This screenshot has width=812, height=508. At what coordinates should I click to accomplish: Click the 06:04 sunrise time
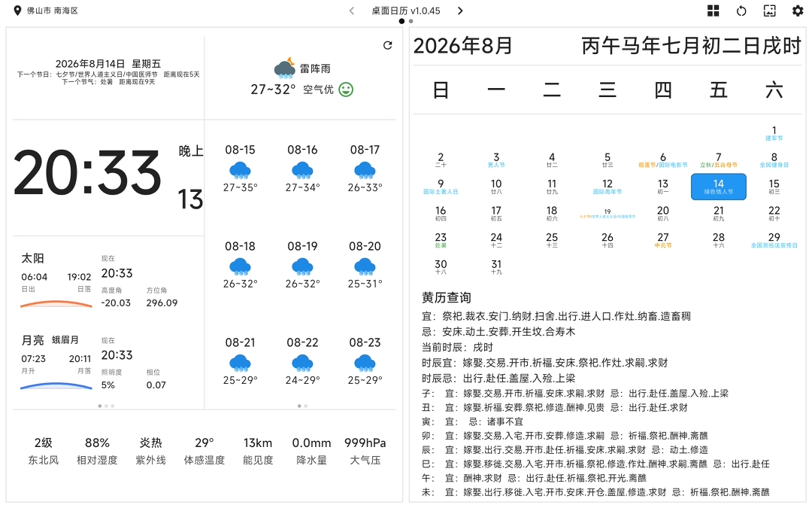tap(34, 277)
